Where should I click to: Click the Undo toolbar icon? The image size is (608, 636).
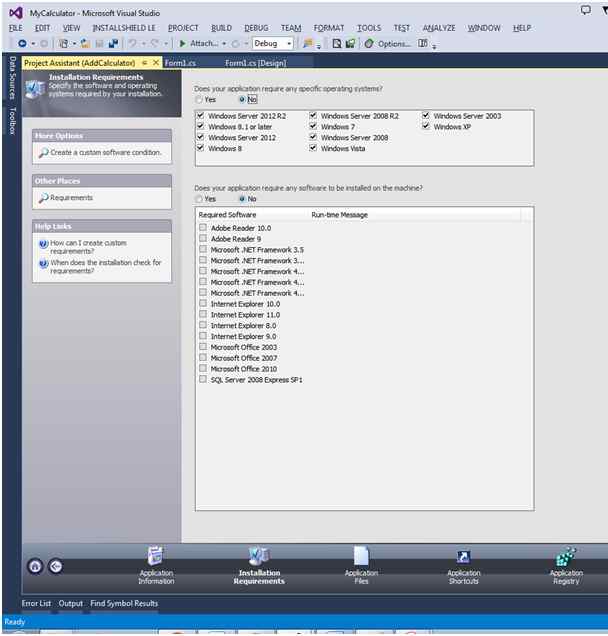point(132,43)
